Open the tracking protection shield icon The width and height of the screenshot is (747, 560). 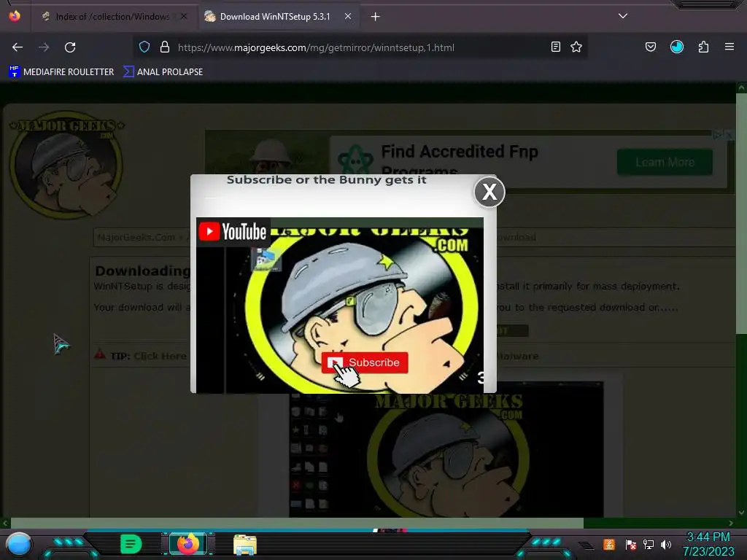tap(144, 47)
